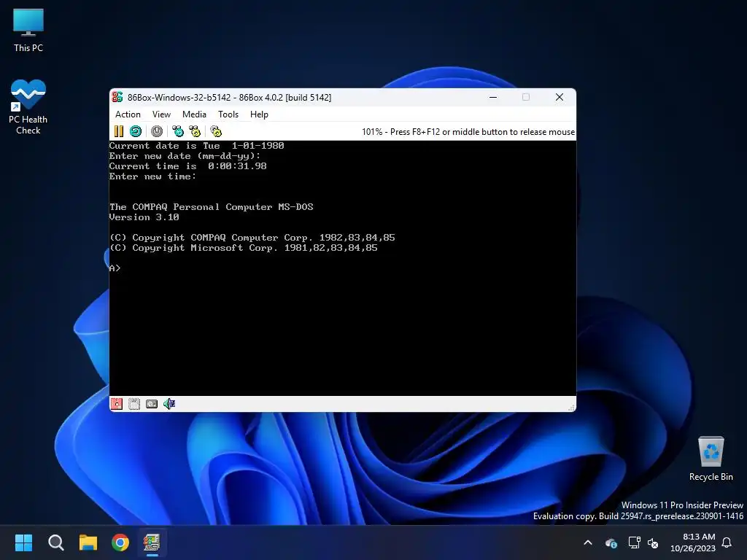Open the Action menu
747x560 pixels.
pos(128,114)
